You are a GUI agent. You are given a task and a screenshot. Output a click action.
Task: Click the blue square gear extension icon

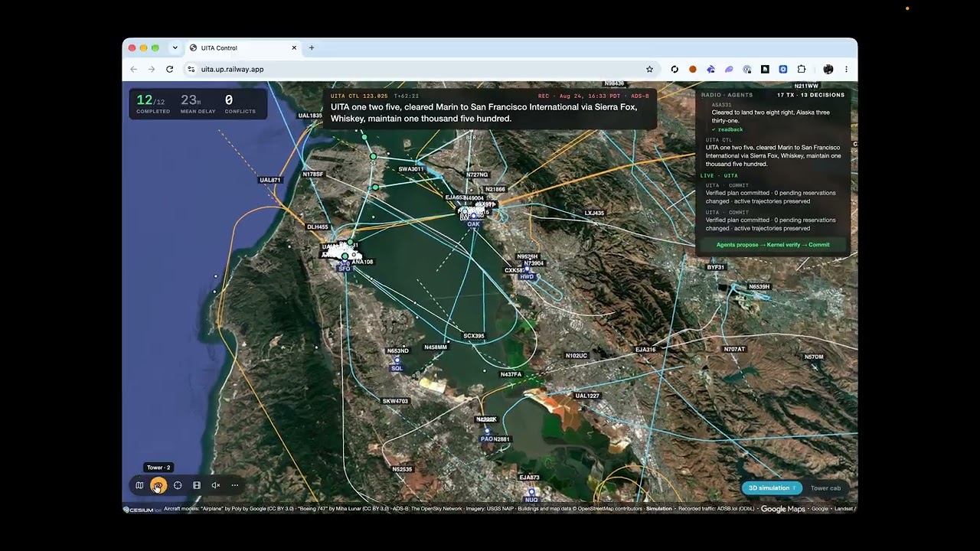tap(783, 69)
